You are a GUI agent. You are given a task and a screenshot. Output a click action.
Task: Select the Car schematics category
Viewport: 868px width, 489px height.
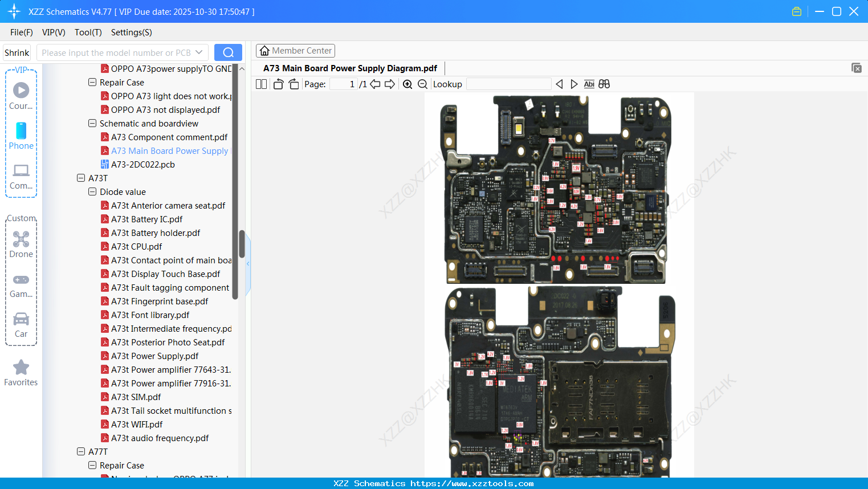tap(21, 323)
